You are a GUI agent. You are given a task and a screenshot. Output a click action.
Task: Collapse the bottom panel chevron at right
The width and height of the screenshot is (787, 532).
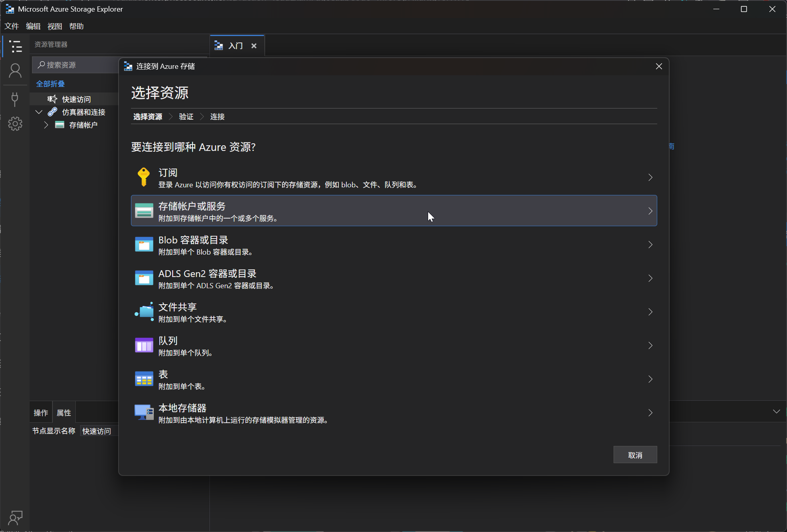tap(776, 412)
